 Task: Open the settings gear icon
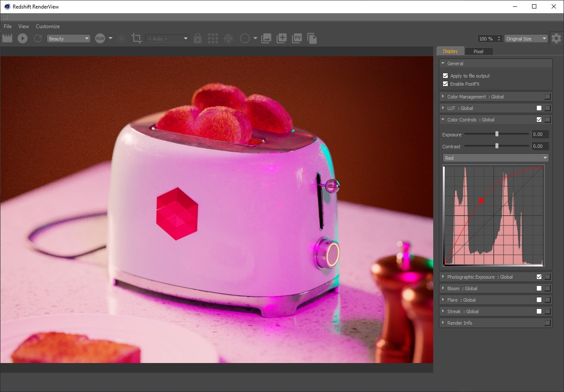point(556,38)
